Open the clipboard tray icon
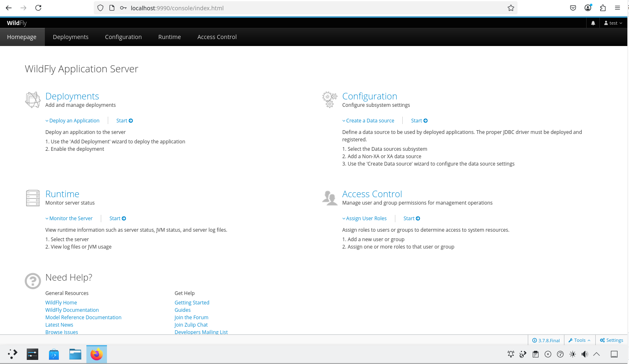The image size is (629, 364). 536,354
